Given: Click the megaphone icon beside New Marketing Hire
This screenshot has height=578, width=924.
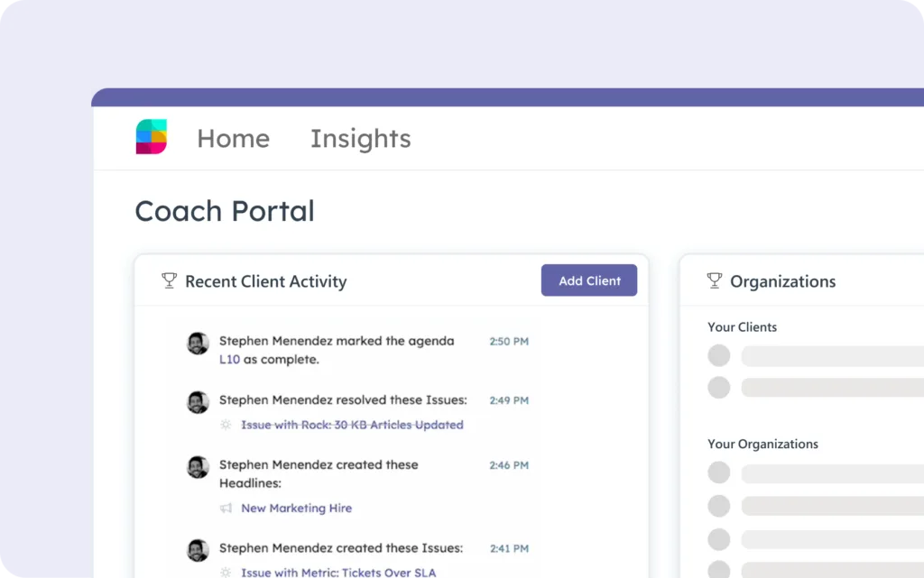Looking at the screenshot, I should click(226, 509).
